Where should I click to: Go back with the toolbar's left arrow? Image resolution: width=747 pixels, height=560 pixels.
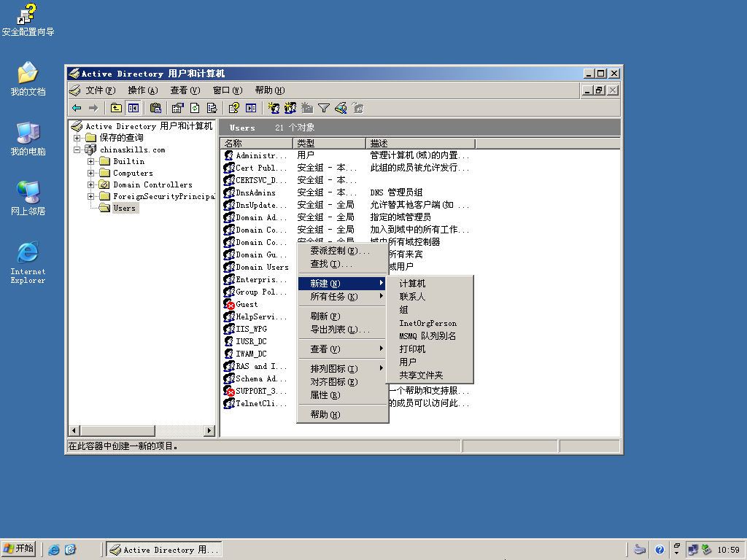[x=77, y=108]
